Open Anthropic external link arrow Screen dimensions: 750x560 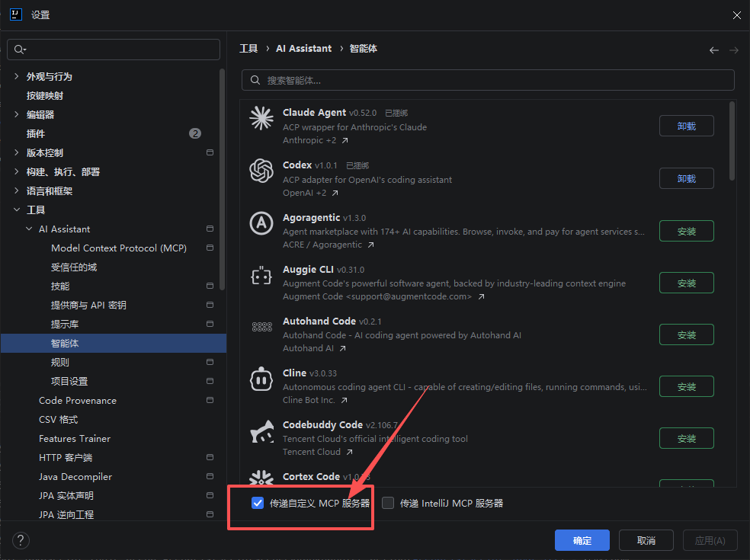click(x=345, y=141)
